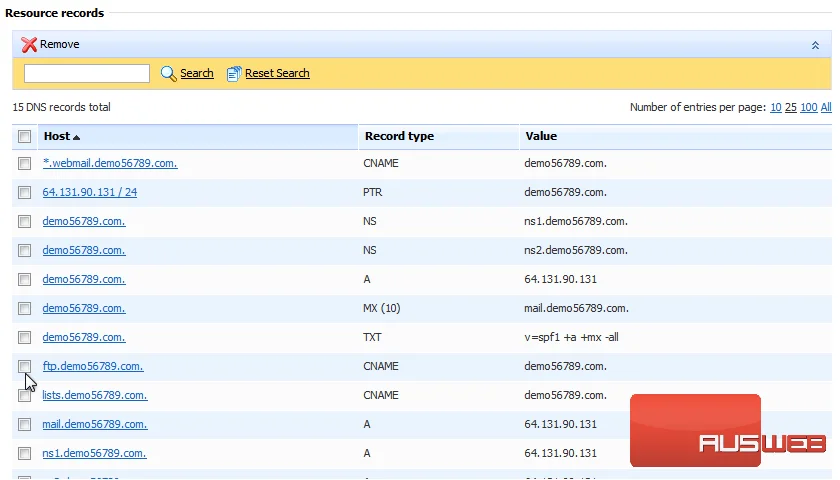The height and width of the screenshot is (480, 840).
Task: Open demo56789.com. link for MX record
Action: tap(84, 308)
